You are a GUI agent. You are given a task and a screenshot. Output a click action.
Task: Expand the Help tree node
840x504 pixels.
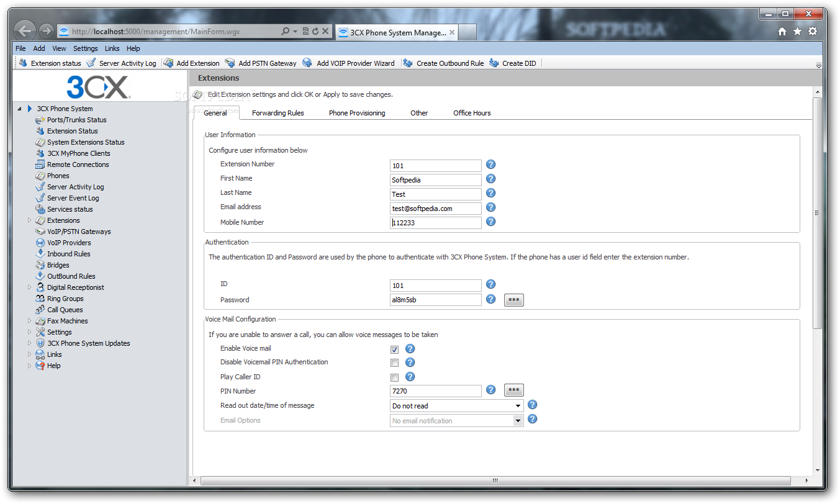click(29, 366)
